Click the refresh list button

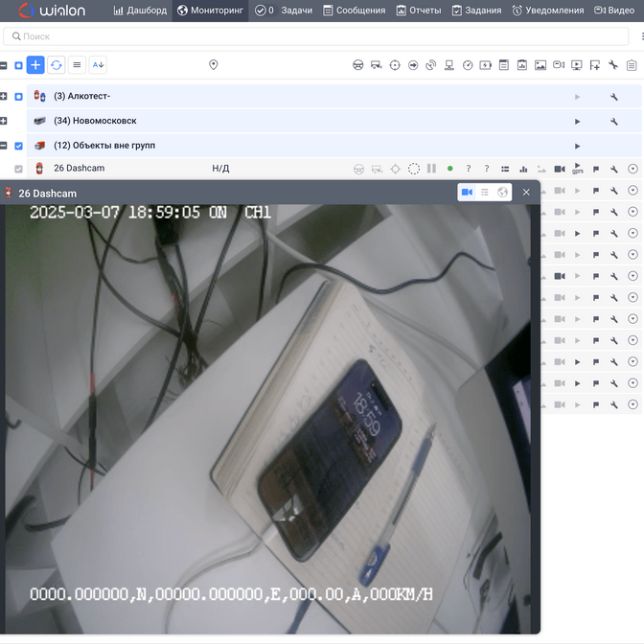pos(57,65)
